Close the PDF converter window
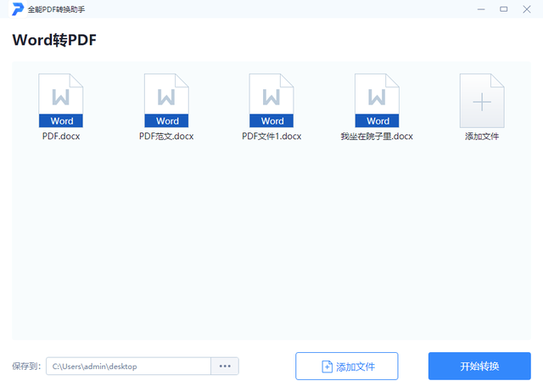Screen dimensions: 543x392 527,9
